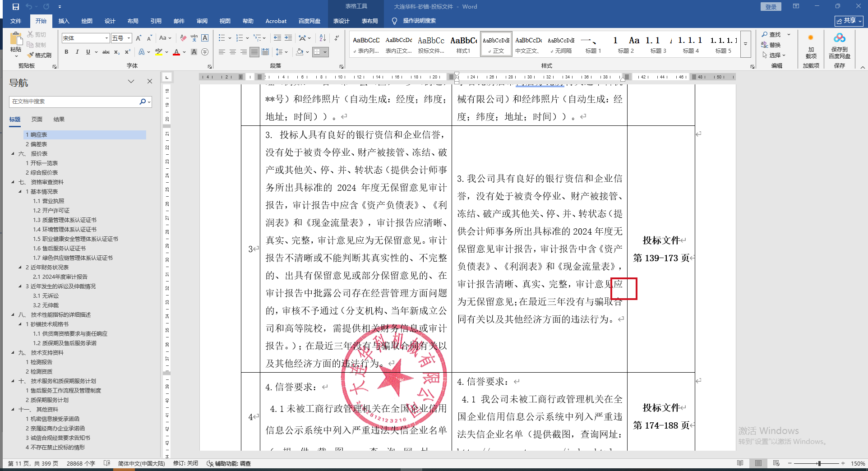
Task: Open the font name dropdown (宋体)
Action: click(107, 38)
